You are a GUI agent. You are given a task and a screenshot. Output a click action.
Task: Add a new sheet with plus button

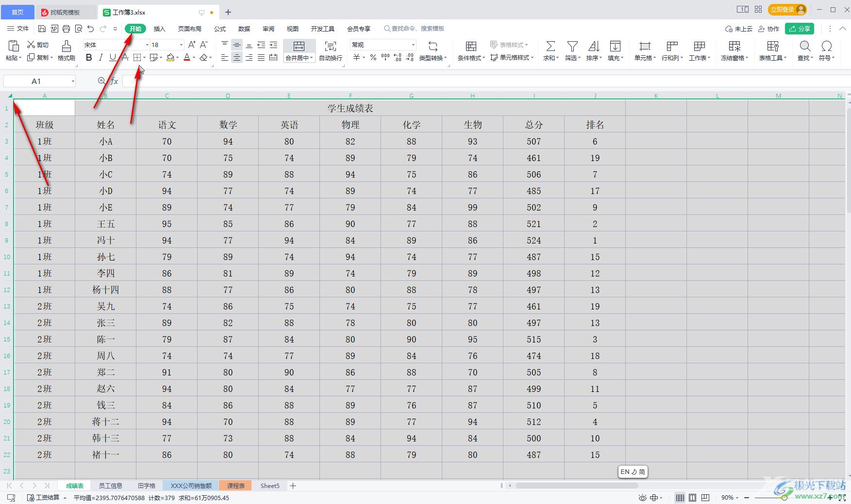coord(293,486)
